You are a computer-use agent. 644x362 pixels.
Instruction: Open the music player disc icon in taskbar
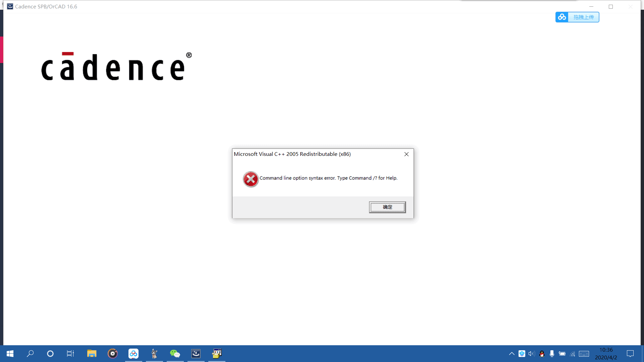pyautogui.click(x=113, y=354)
